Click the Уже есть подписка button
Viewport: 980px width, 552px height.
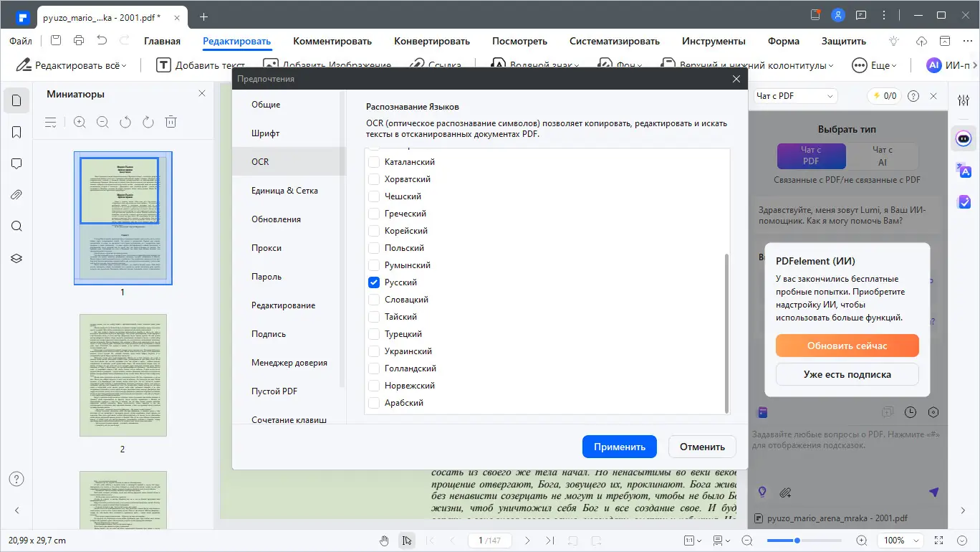point(847,374)
